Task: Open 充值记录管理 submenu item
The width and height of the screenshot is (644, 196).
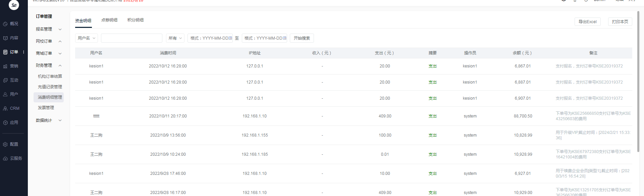Action: [50, 87]
